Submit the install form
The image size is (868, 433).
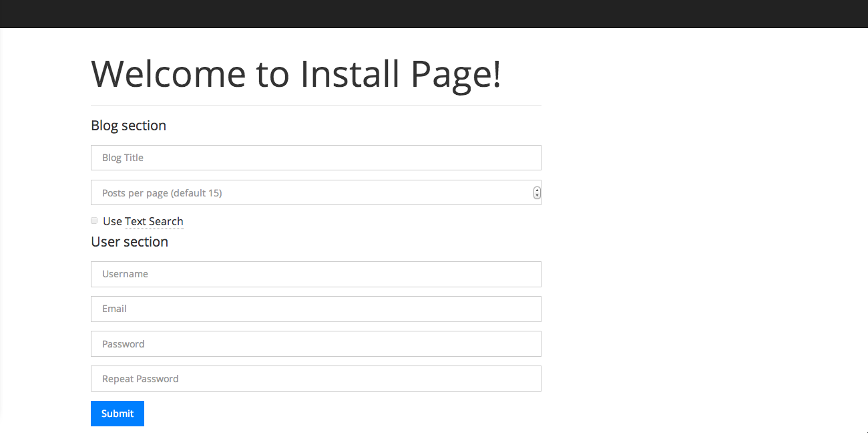118,414
